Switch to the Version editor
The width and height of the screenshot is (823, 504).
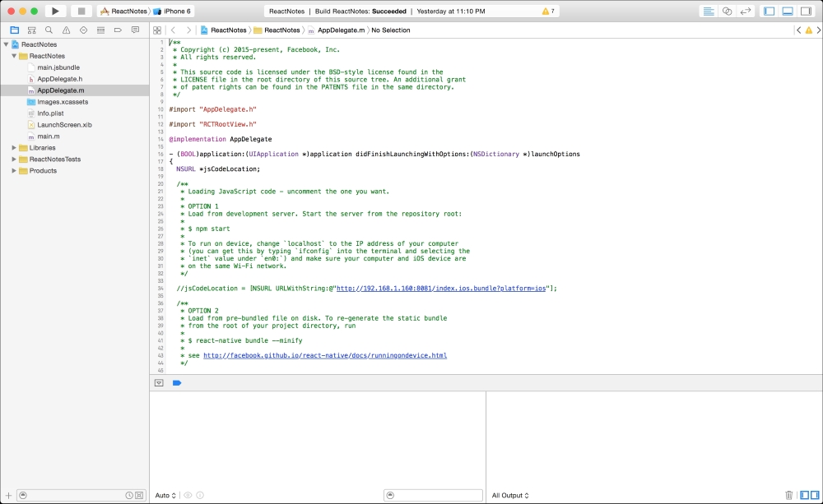coord(746,11)
